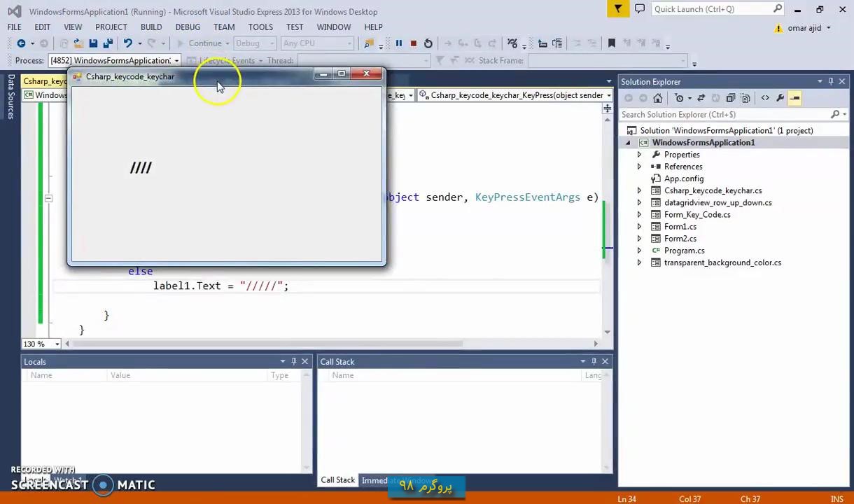The height and width of the screenshot is (504, 854).
Task: Click View Code icon in Solution Explorer
Action: click(765, 99)
